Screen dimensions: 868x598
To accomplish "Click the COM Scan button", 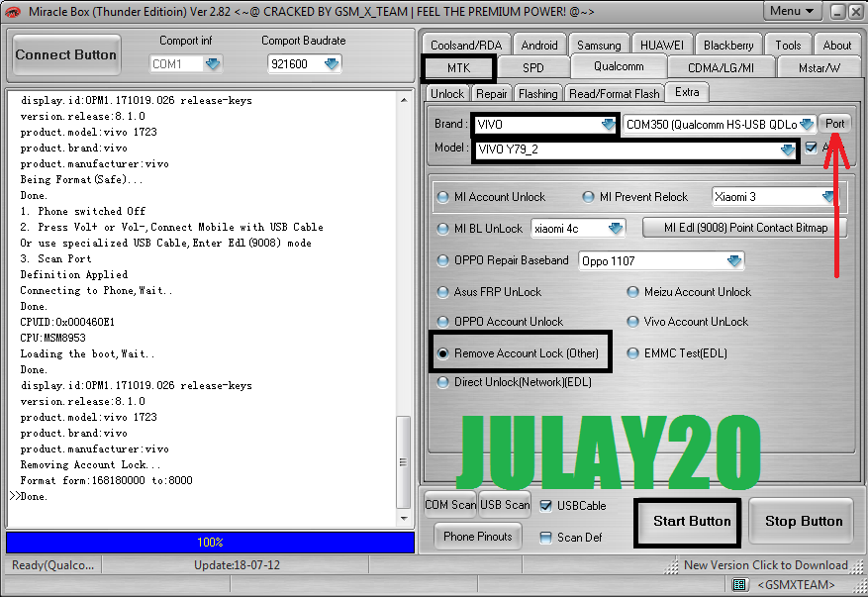I will (450, 505).
